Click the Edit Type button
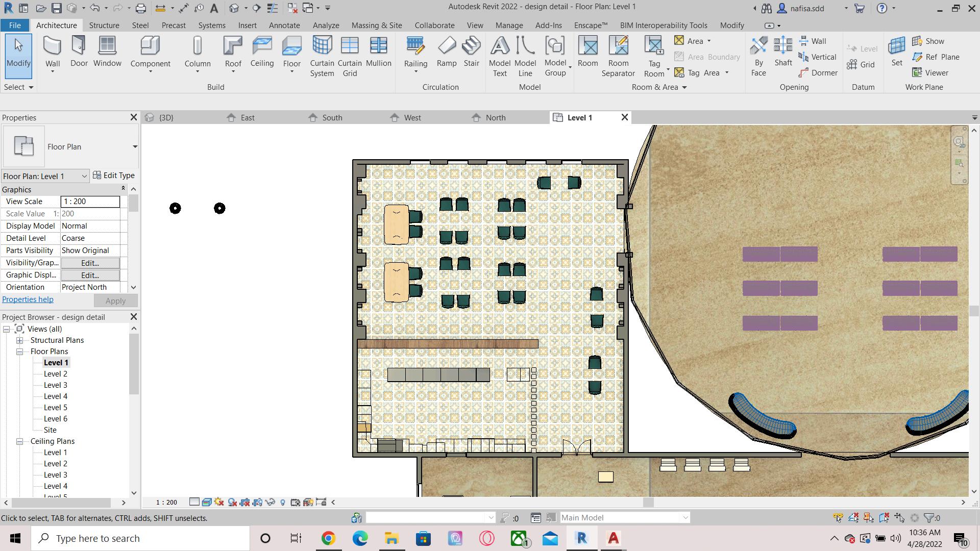The height and width of the screenshot is (551, 980). tap(114, 176)
